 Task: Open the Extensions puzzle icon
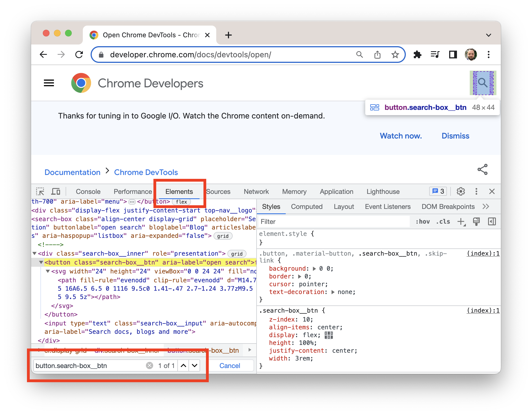coord(417,55)
